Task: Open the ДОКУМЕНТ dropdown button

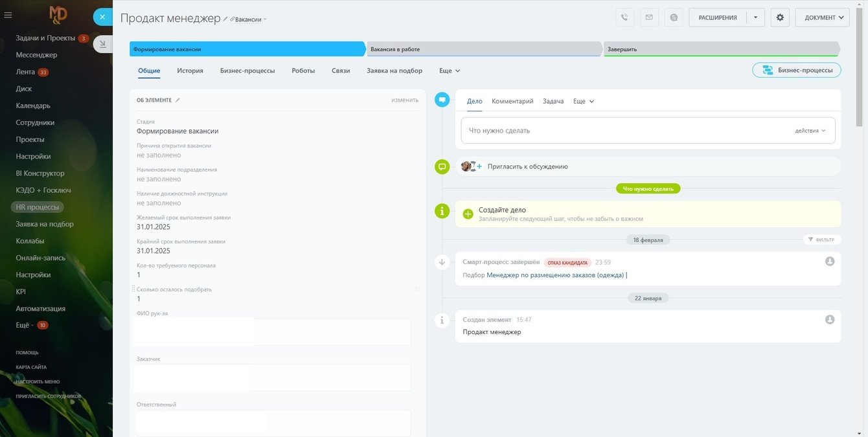Action: 823,17
